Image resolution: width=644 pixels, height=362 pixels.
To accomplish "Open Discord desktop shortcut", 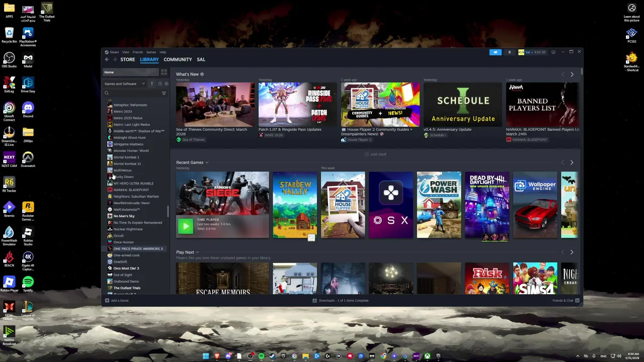I will pos(28,110).
